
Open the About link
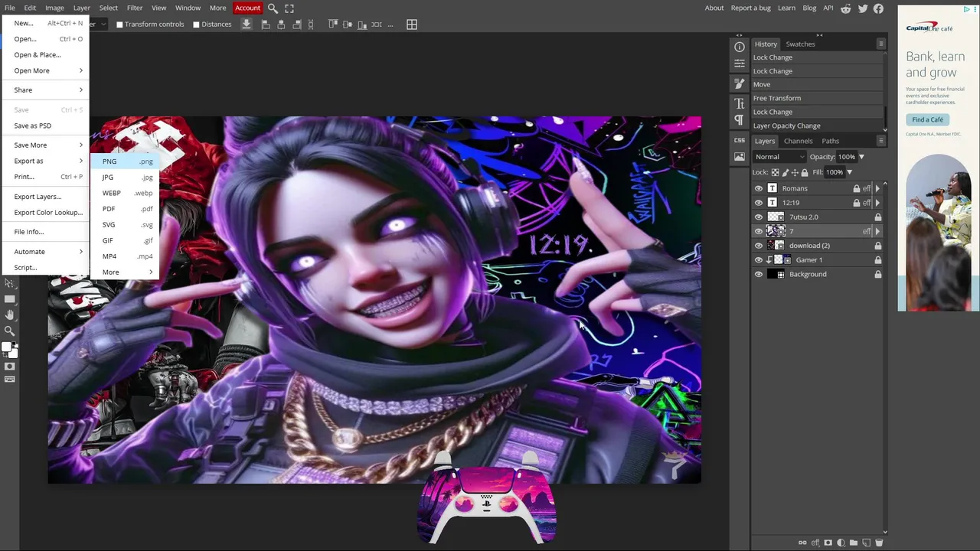714,8
